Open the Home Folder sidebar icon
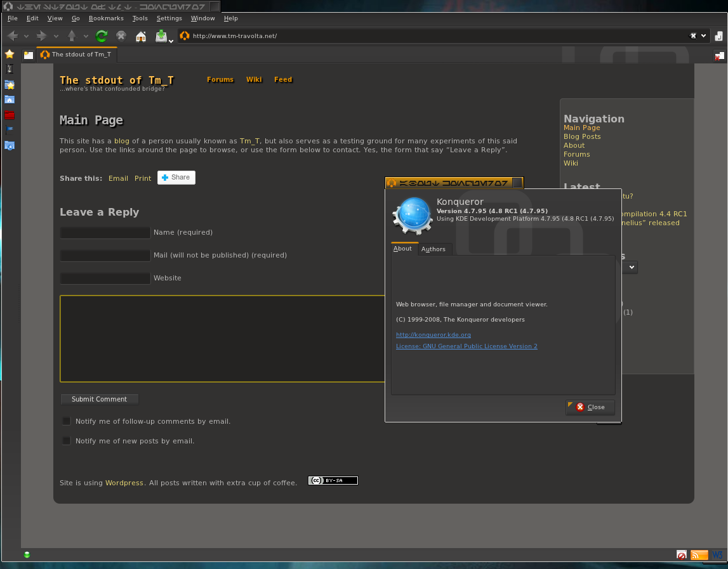Screen dimensions: 728x569 (x=10, y=100)
